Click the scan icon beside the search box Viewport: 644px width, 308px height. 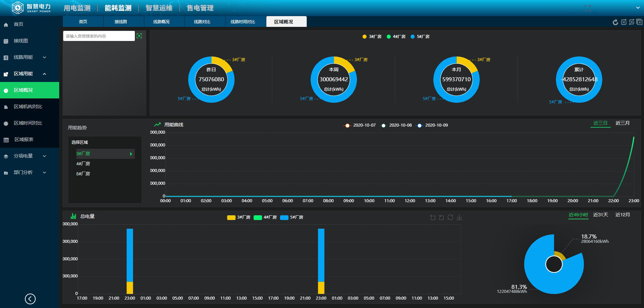(139, 36)
